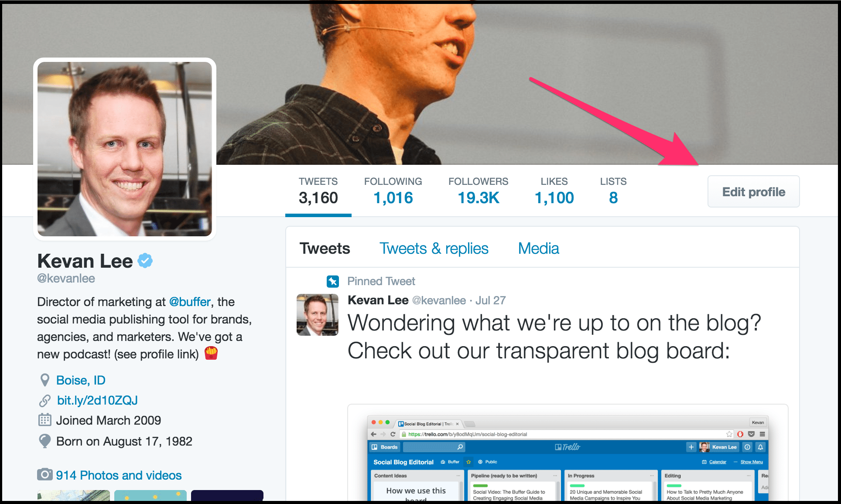Open the Likes 1,100 stat
The image size is (841, 504).
[x=554, y=191]
